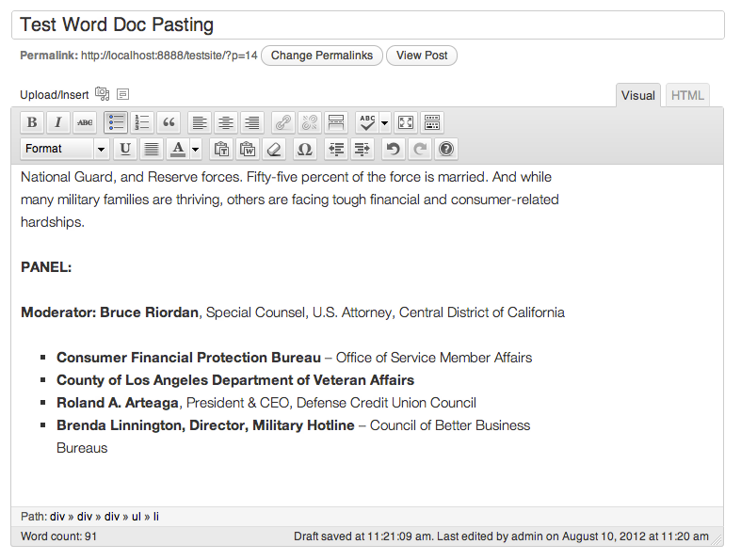
Task: Outdent the current list item
Action: [336, 149]
